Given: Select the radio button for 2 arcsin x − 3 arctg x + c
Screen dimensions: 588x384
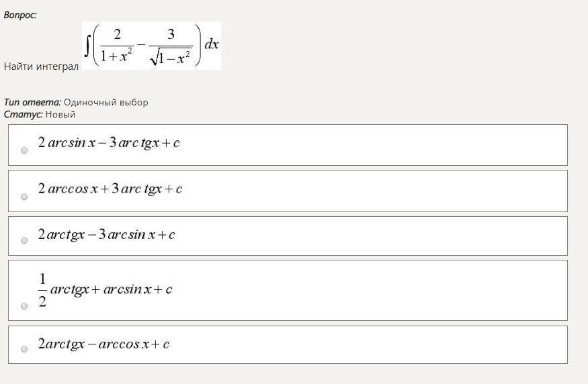Looking at the screenshot, I should tap(24, 150).
